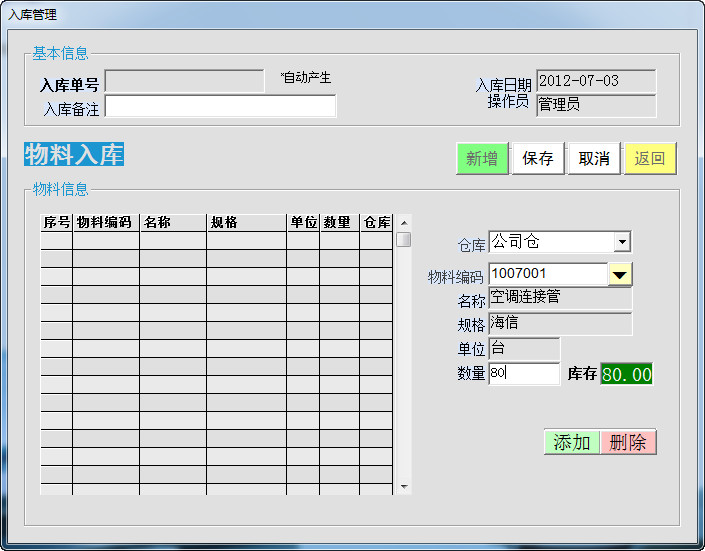Viewport: 705px width, 551px height.
Task: Click the 物料入库 heading label
Action: tap(74, 154)
